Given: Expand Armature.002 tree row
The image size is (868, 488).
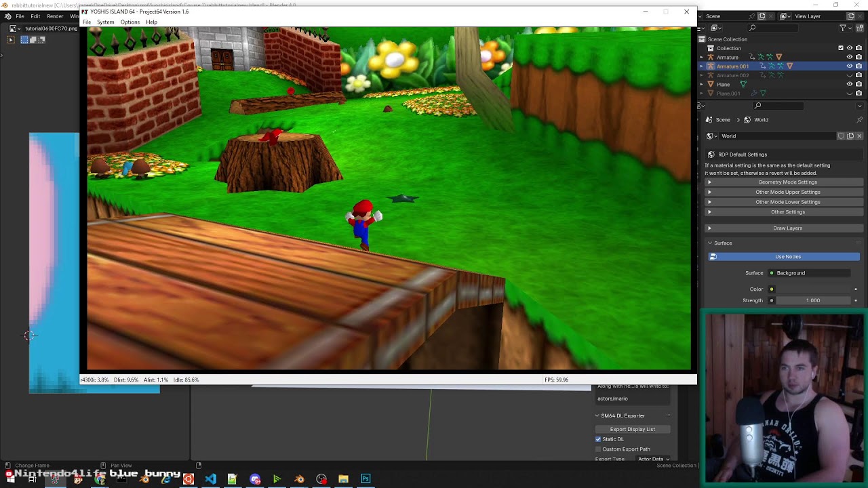Looking at the screenshot, I should (x=702, y=75).
